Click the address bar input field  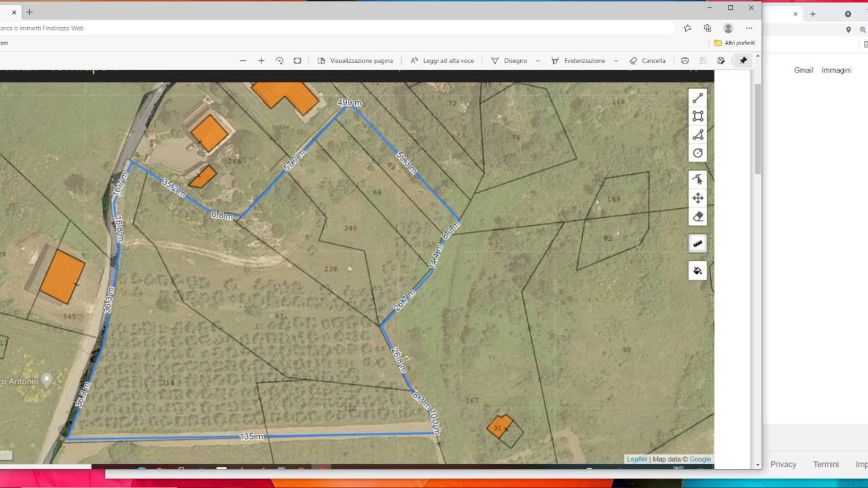click(336, 28)
